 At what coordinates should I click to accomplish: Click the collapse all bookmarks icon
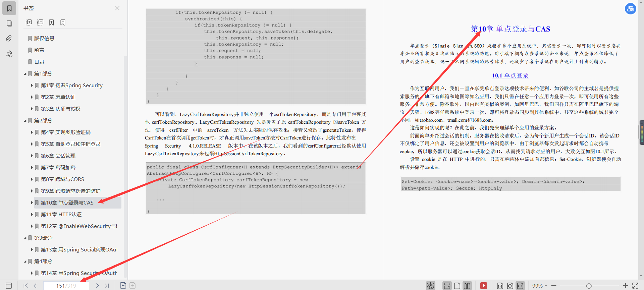pos(40,22)
